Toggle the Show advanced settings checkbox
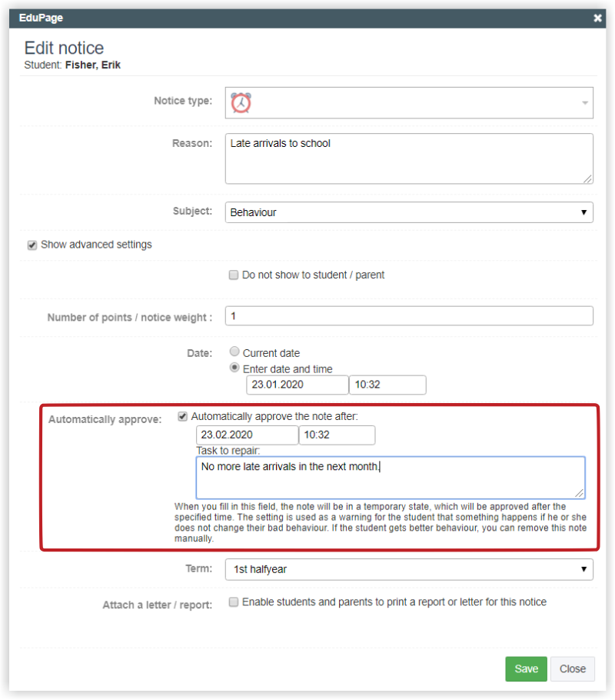The image size is (615, 700). (x=32, y=245)
